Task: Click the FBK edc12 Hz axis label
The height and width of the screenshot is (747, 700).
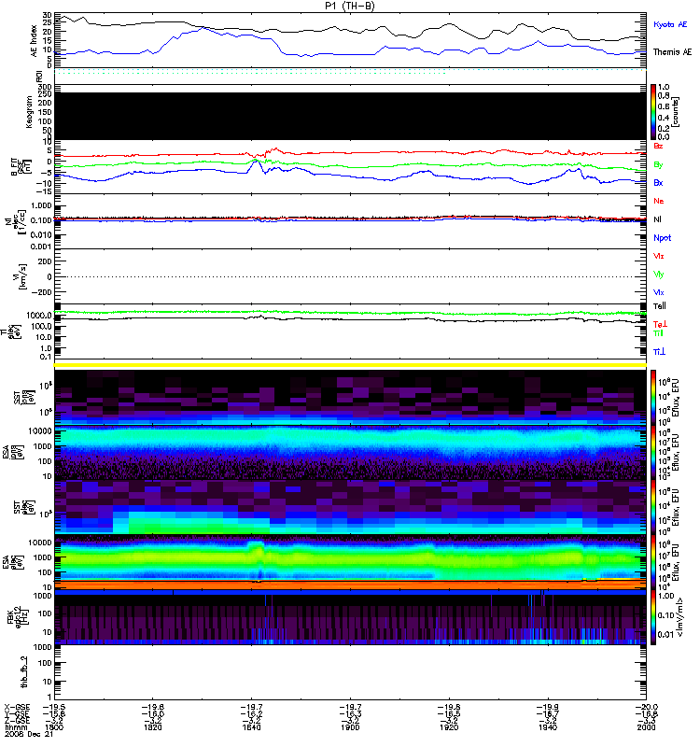Action: click(x=18, y=618)
